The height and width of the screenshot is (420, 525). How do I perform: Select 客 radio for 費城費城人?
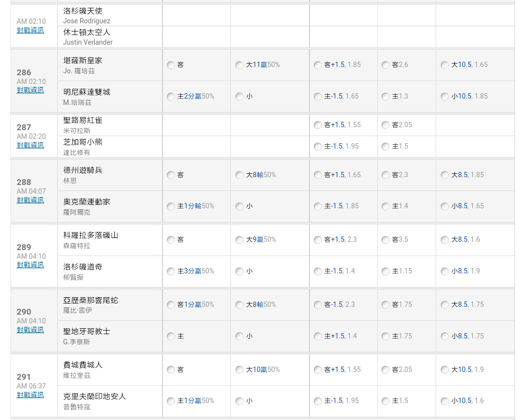[171, 370]
